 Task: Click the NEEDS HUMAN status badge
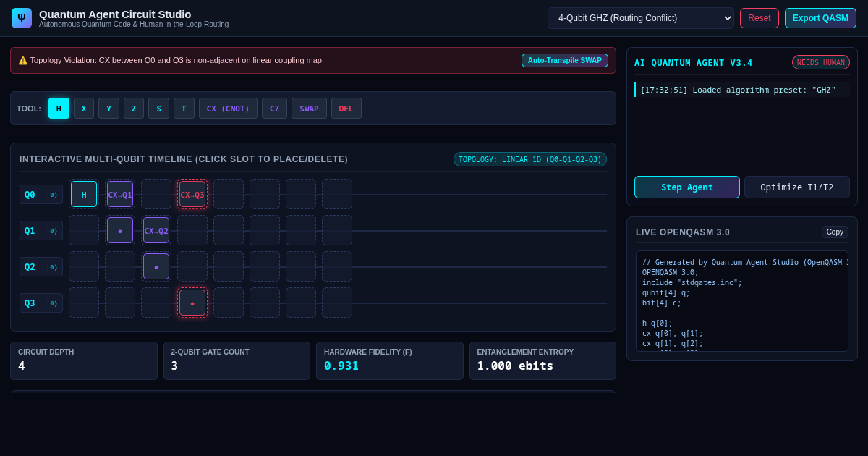[821, 62]
